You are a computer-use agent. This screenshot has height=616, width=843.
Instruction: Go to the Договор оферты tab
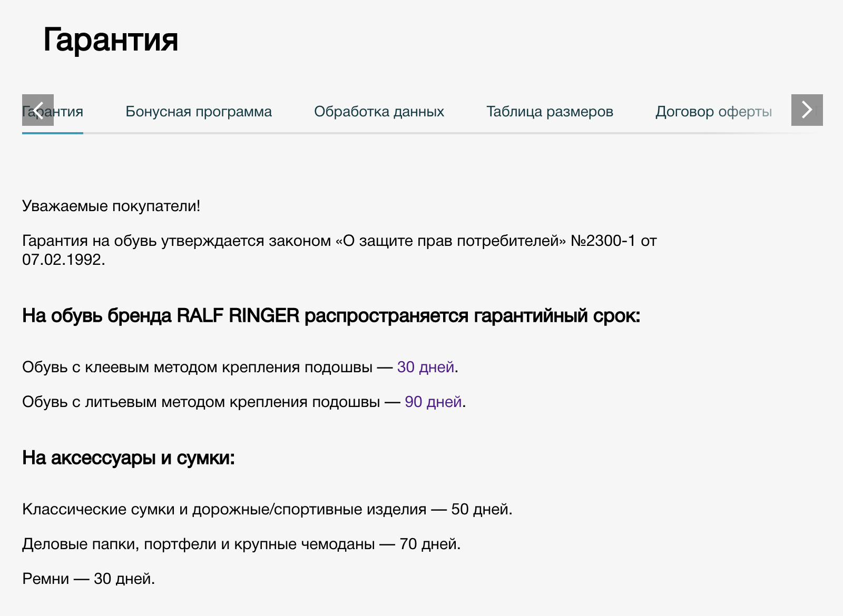[x=713, y=112]
